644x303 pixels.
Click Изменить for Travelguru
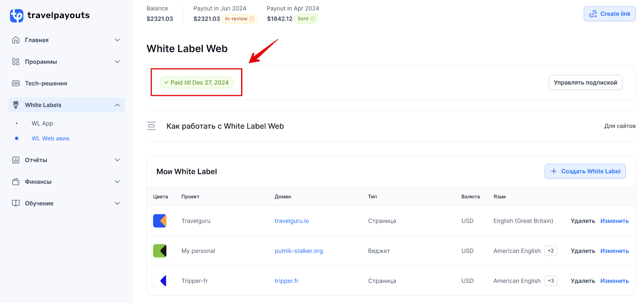point(614,221)
